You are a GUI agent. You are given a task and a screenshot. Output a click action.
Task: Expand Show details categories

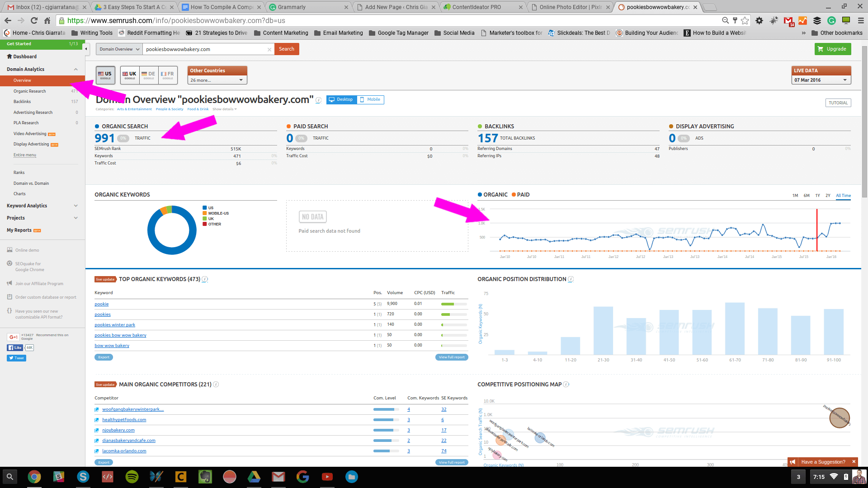224,109
